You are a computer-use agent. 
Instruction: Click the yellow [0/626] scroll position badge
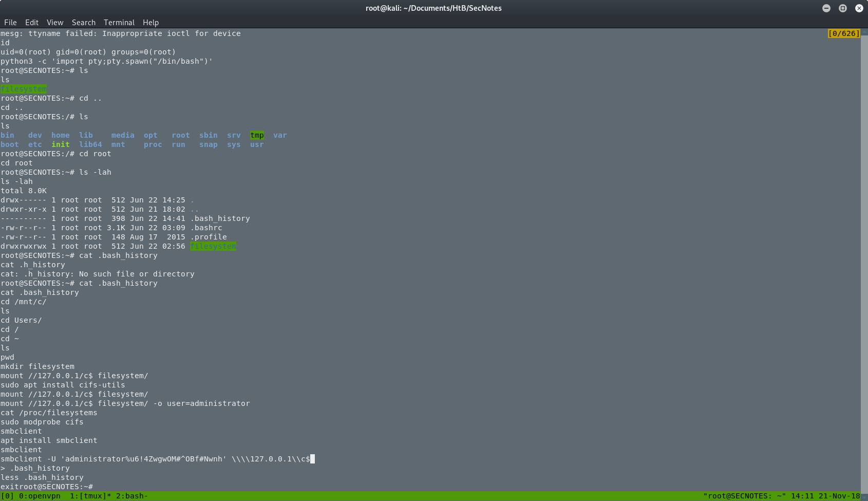[844, 33]
